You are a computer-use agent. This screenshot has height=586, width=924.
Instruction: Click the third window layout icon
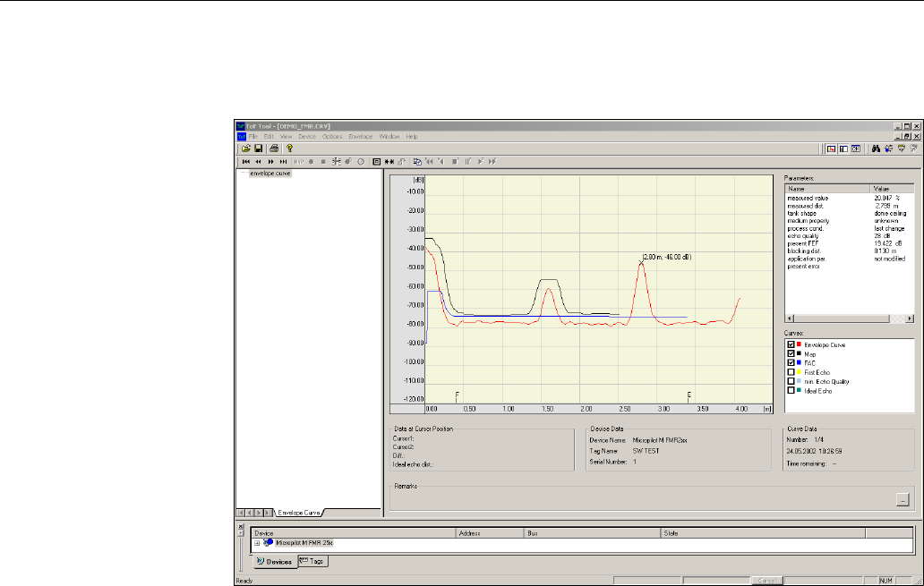[x=856, y=149]
